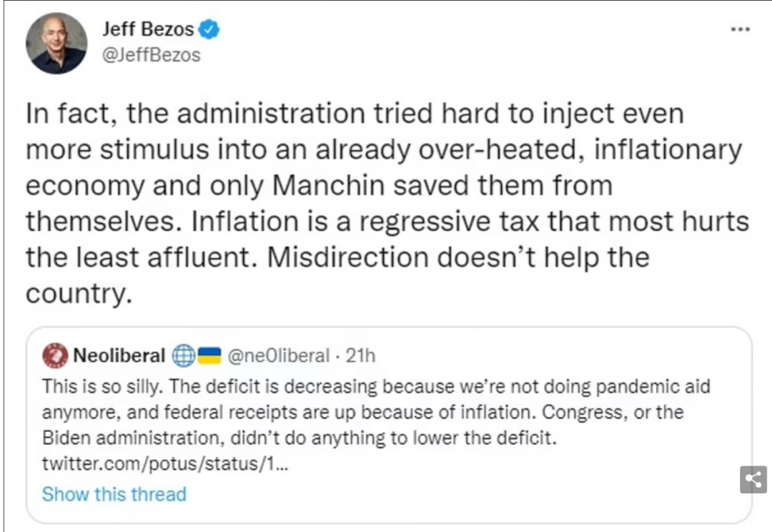Visit the @JeffBezos handle
Screen dimensions: 772x532
coord(152,54)
